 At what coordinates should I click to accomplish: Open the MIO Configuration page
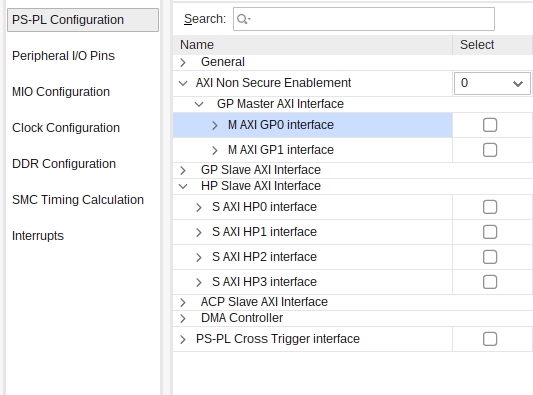(x=61, y=92)
